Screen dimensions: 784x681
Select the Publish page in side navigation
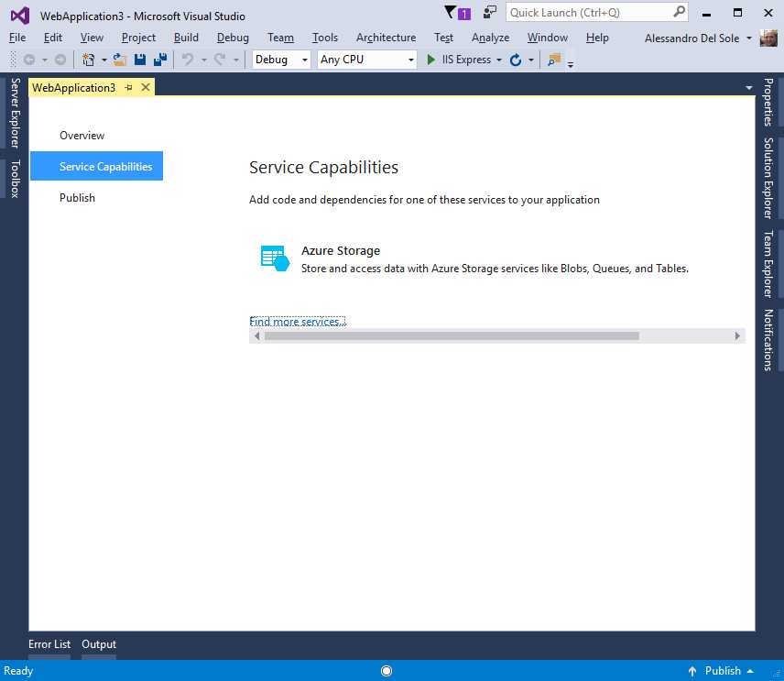77,198
